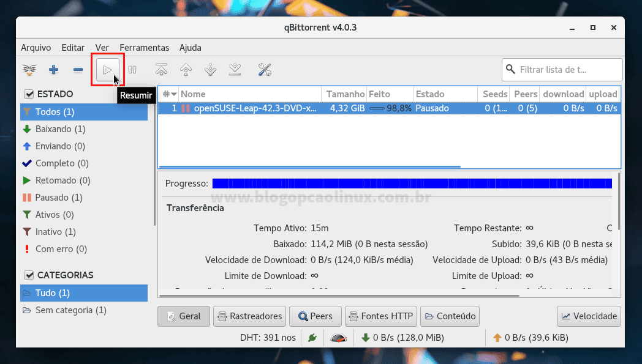Screen dimensions: 642x364
Task: Open the Arquivo menu
Action: (x=36, y=48)
